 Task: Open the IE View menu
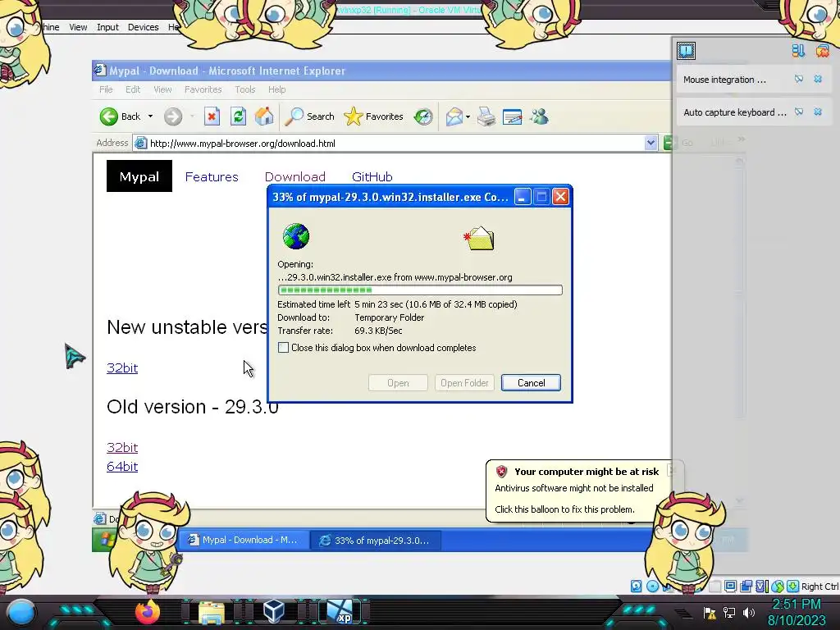point(162,89)
